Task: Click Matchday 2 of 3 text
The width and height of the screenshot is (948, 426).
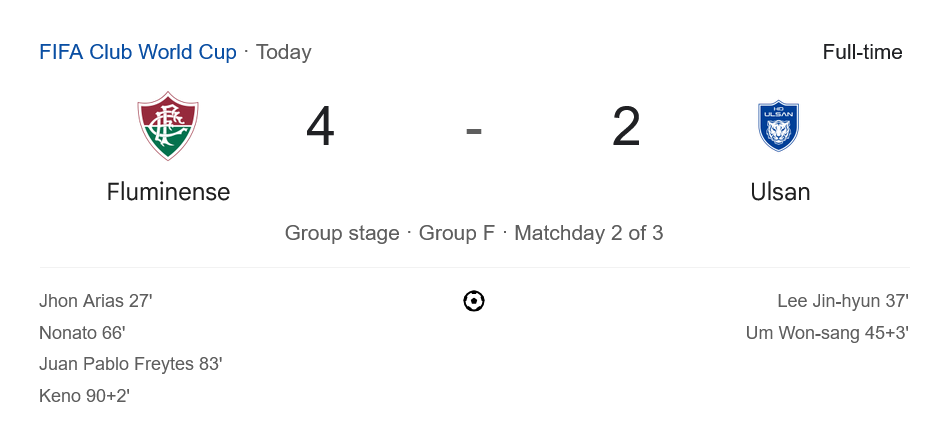Action: [x=589, y=233]
